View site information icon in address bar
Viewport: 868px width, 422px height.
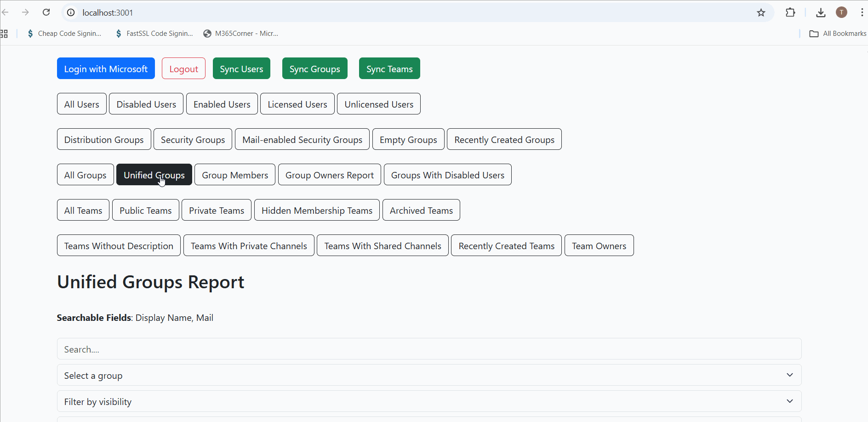(71, 12)
